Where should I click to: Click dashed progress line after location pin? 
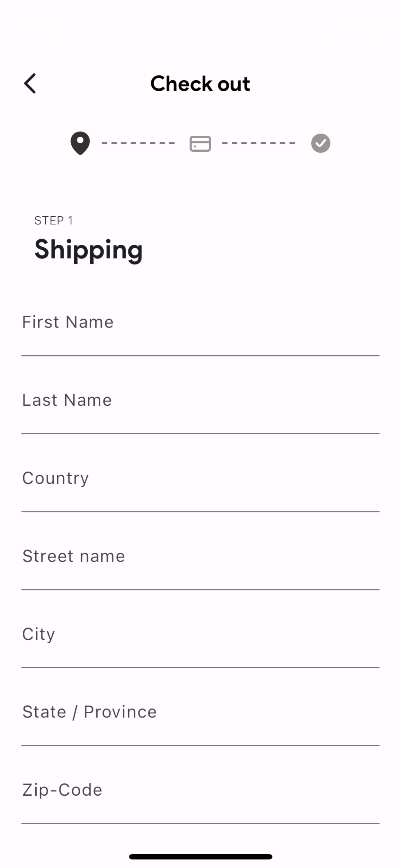coord(138,143)
